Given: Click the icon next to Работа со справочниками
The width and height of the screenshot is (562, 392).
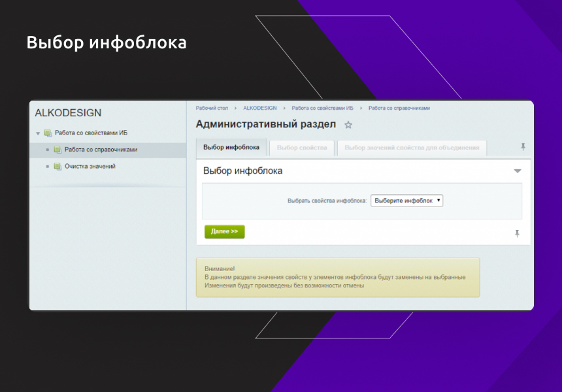Looking at the screenshot, I should (57, 150).
